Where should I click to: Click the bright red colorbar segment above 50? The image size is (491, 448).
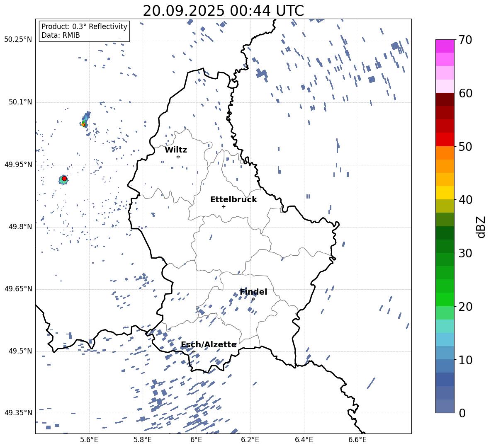click(445, 140)
